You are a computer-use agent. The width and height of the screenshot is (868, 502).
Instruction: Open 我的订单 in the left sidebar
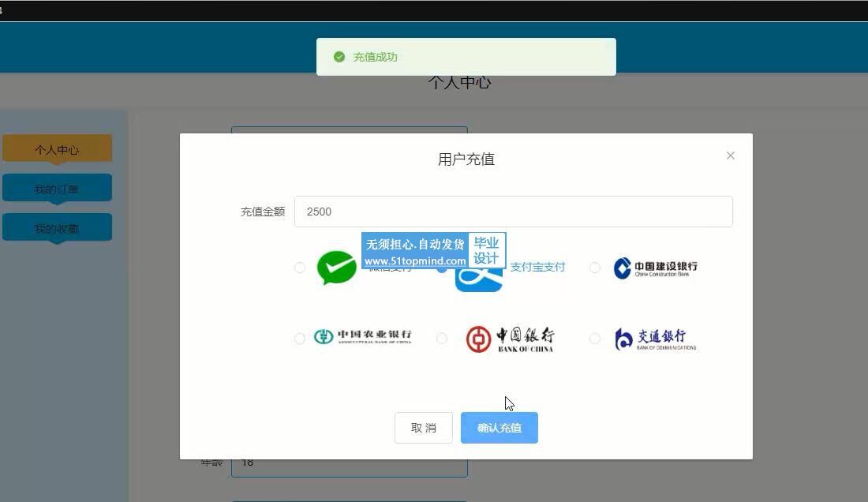(57, 189)
